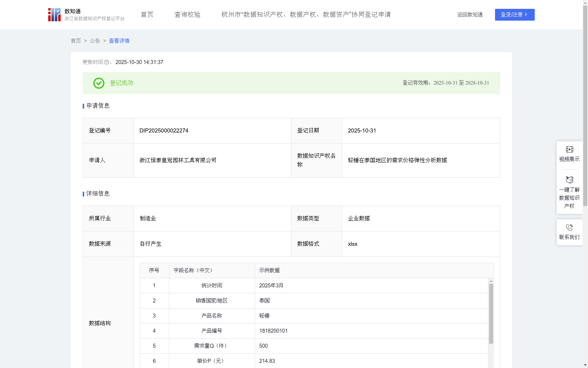Click the 销售国家/地区 field row
This screenshot has height=368, width=588.
pos(314,301)
